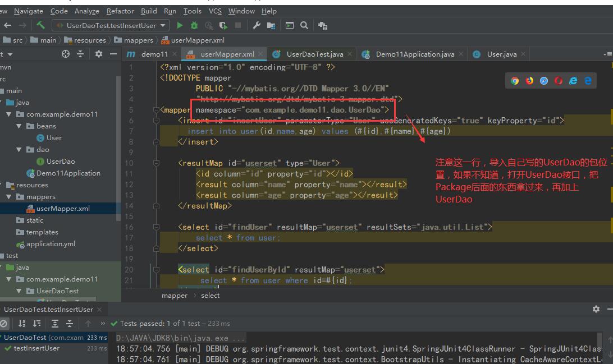Collapse the mappers folder in tree
Viewport: 613px width, 364px height.
tap(9, 197)
